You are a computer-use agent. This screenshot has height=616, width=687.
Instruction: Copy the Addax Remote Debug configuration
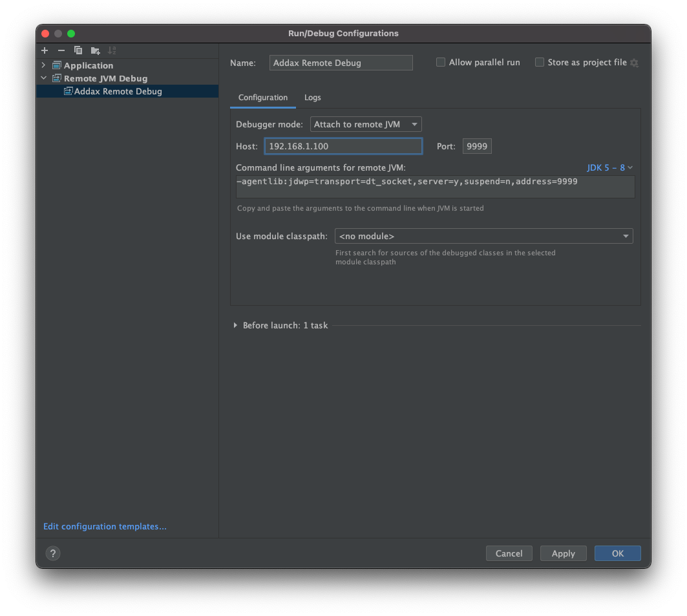[x=78, y=50]
